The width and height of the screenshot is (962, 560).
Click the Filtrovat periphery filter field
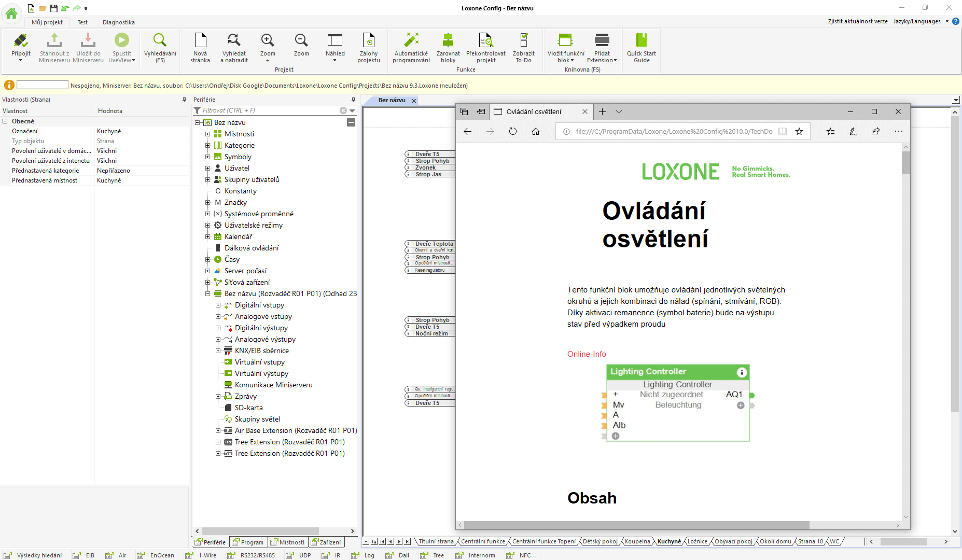(x=270, y=110)
